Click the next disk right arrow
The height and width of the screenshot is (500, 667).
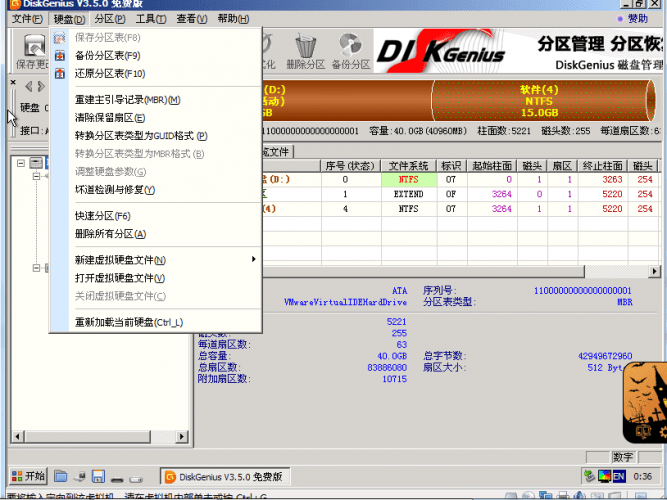tap(41, 87)
